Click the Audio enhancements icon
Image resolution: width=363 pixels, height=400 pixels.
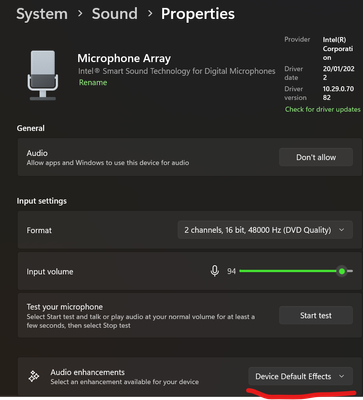34,376
